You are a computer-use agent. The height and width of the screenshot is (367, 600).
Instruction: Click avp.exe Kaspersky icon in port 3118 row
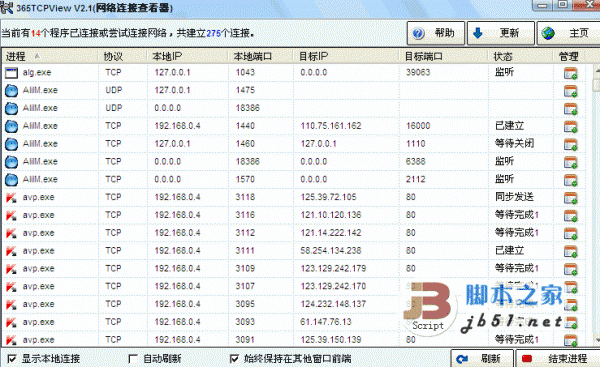pyautogui.click(x=11, y=197)
